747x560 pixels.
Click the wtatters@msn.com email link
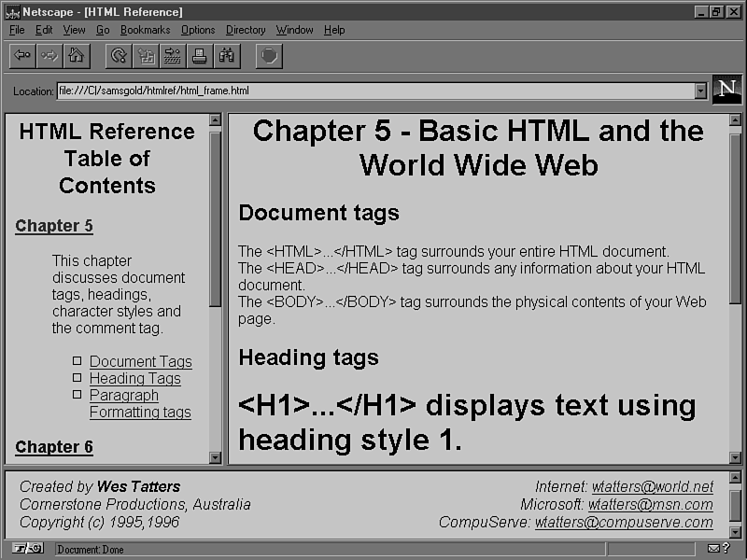tap(650, 504)
